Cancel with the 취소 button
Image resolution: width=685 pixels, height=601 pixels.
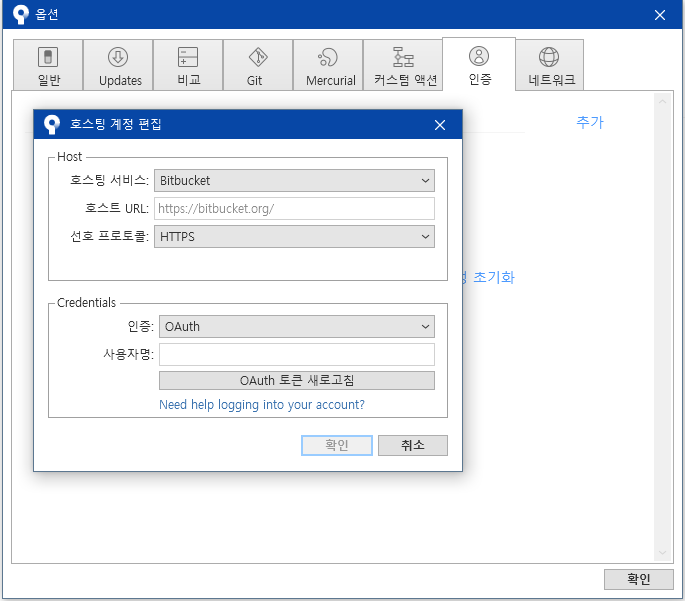(x=413, y=445)
